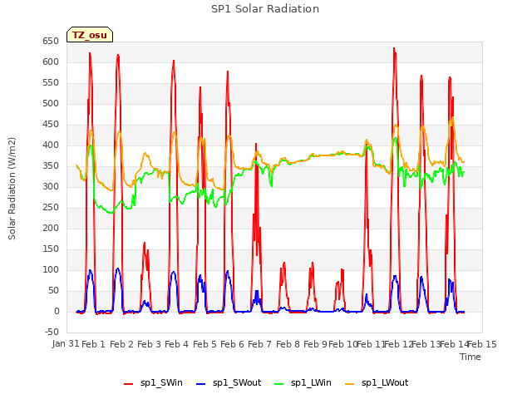
Task: Click the 350 y-axis tick label
Action: (51, 165)
